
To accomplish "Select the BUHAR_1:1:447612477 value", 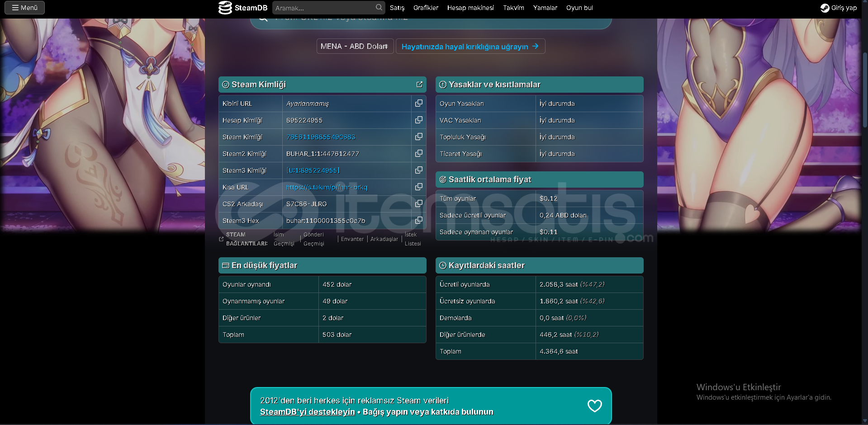I will pyautogui.click(x=323, y=154).
